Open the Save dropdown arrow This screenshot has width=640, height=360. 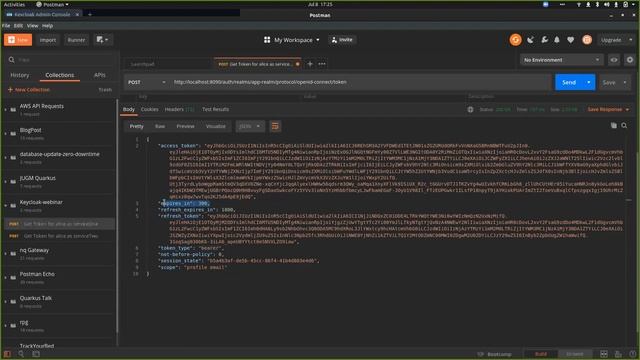pos(624,82)
